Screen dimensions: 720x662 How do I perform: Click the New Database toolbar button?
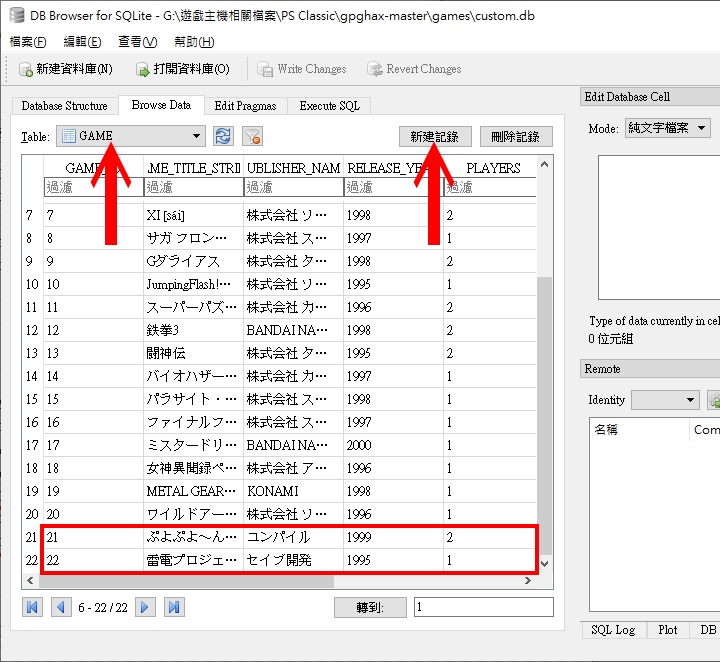66,69
